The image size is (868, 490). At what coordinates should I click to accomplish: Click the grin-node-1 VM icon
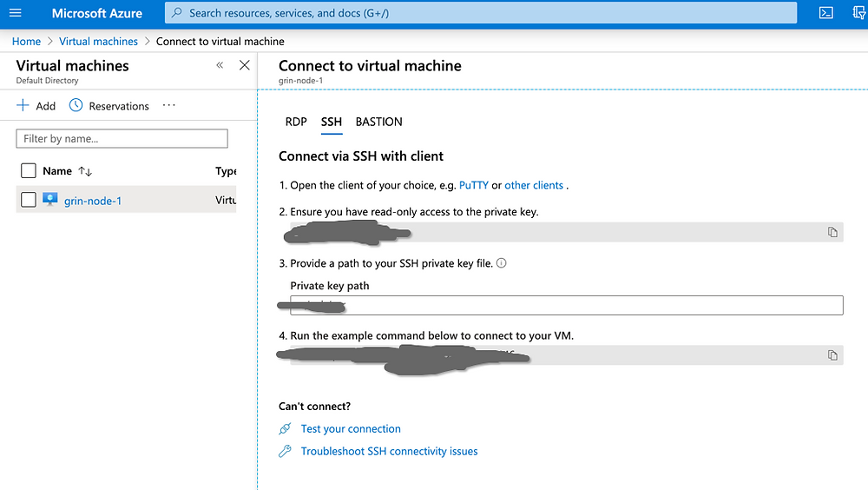click(49, 200)
